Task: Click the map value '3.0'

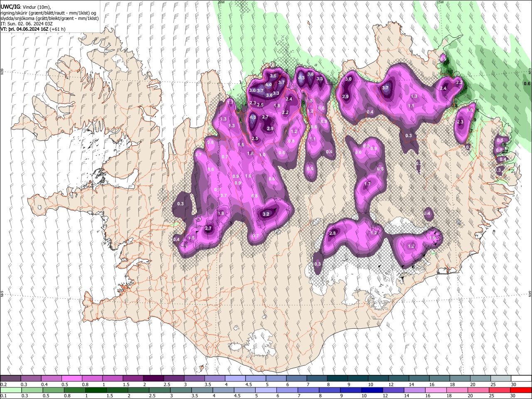Action: coord(348,79)
